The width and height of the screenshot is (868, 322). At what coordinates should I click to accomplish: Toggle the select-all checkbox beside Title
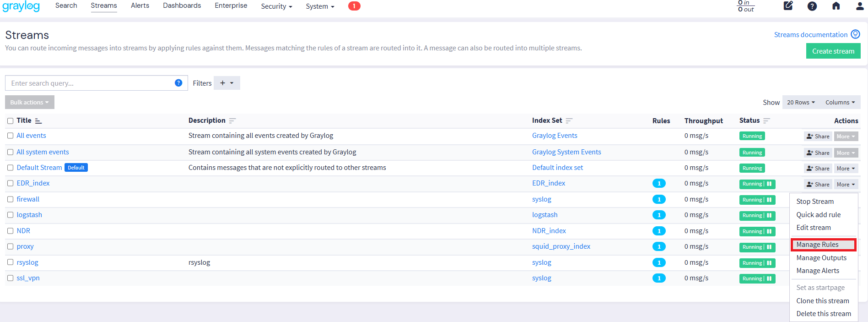pos(10,121)
